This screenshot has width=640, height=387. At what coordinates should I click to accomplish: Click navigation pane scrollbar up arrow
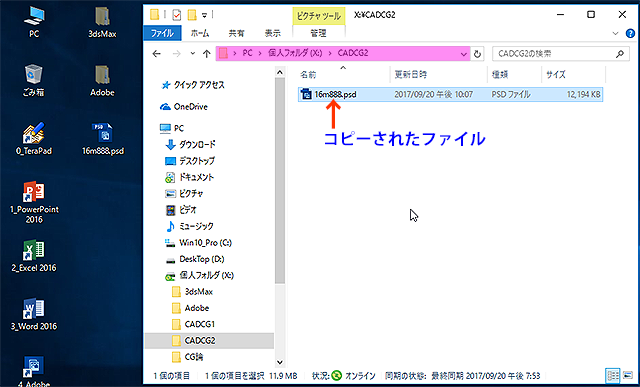(x=280, y=73)
